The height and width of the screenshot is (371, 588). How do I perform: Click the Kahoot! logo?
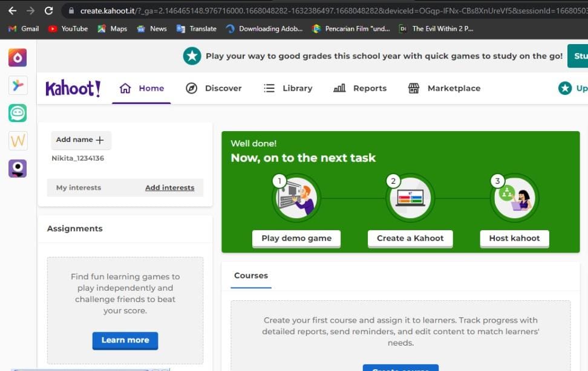[x=73, y=88]
